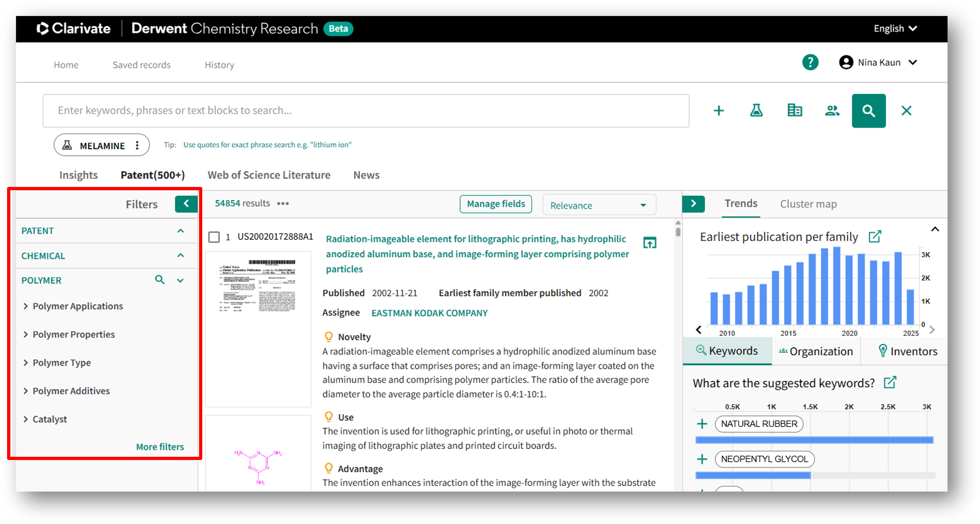
Task: Switch to Organization tab
Action: tap(816, 351)
